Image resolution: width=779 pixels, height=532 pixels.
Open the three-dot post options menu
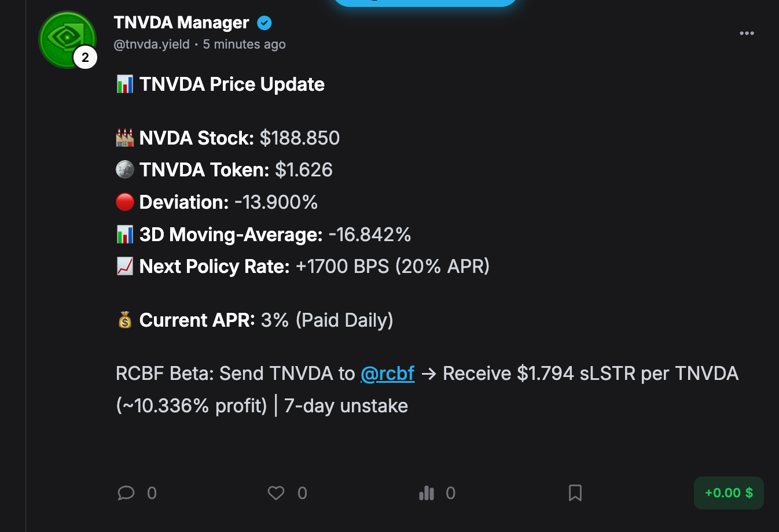coord(747,33)
